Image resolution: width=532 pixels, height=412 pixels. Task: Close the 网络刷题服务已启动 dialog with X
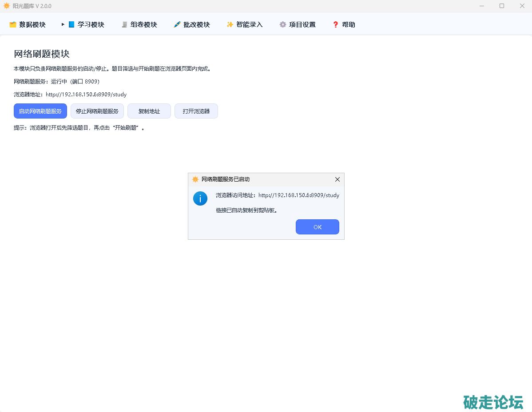[337, 179]
